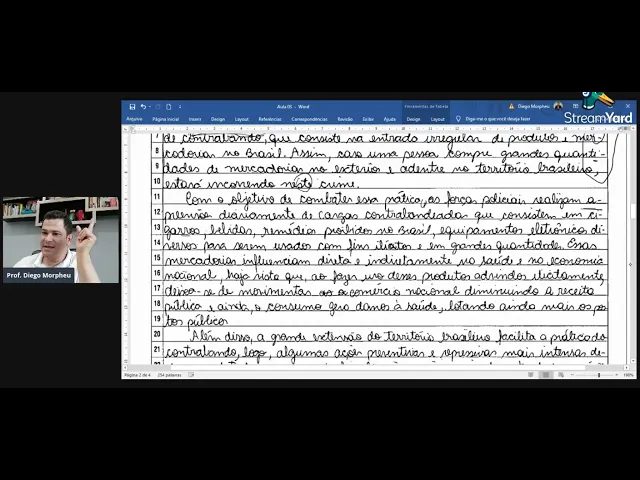Open the Customize Quick Access Toolbar dropdown
Image resolution: width=640 pixels, height=480 pixels.
[x=180, y=107]
